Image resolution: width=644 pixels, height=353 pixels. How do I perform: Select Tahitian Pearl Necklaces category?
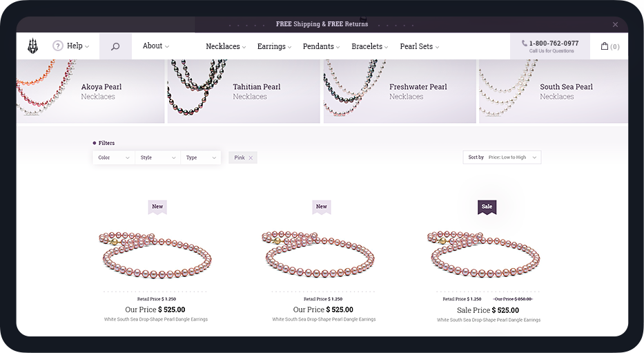click(x=244, y=91)
